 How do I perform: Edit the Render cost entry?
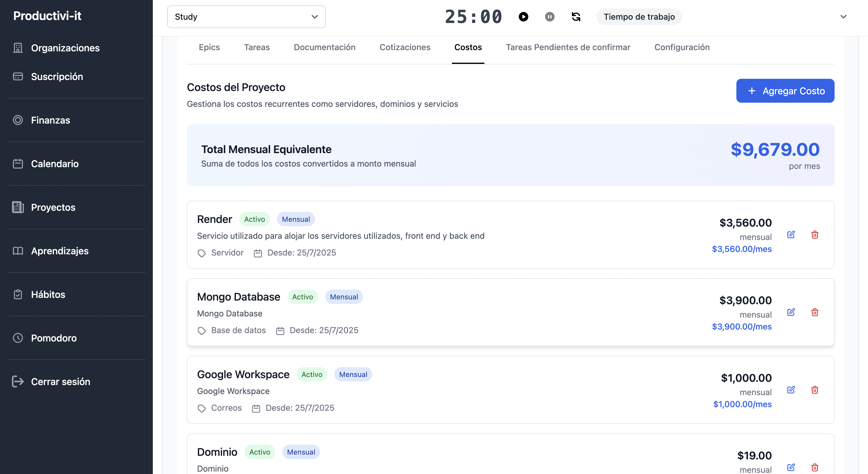click(x=791, y=235)
